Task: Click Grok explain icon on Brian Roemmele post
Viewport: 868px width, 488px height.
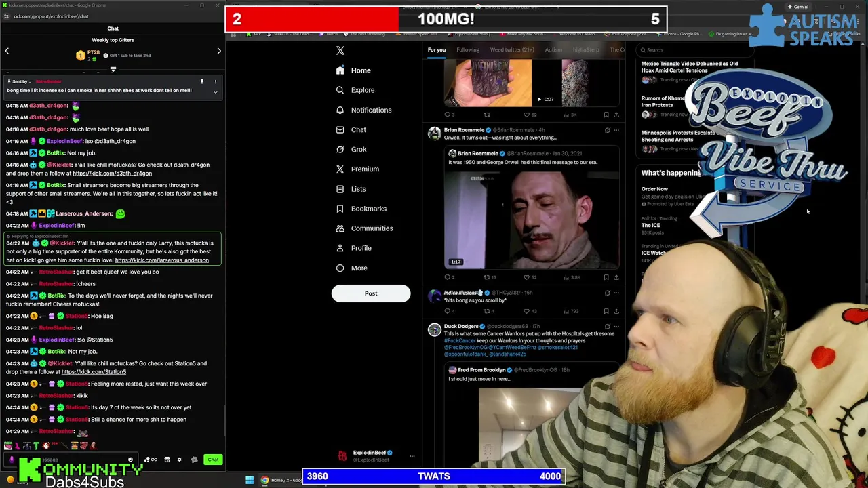Action: click(607, 130)
